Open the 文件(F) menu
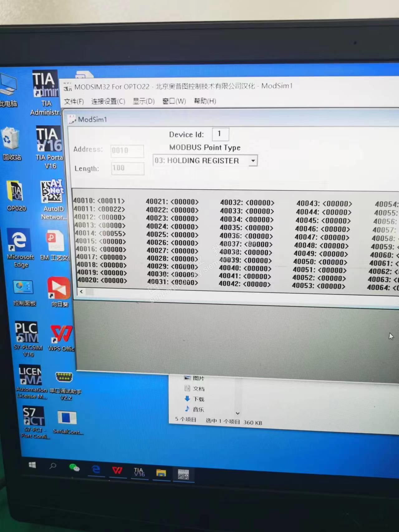399x532 pixels. pyautogui.click(x=74, y=102)
